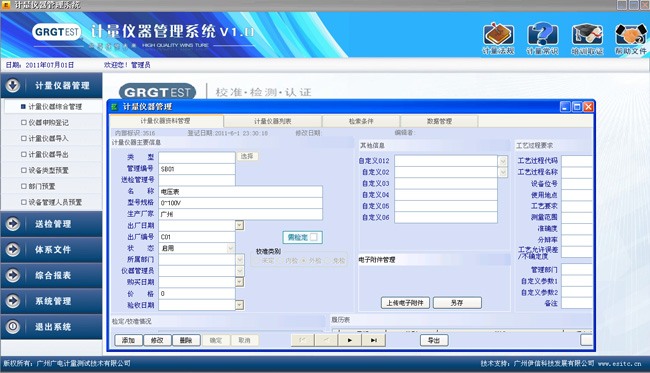650x373 pixels.
Task: Click the 上传电子附件 button
Action: pyautogui.click(x=405, y=303)
